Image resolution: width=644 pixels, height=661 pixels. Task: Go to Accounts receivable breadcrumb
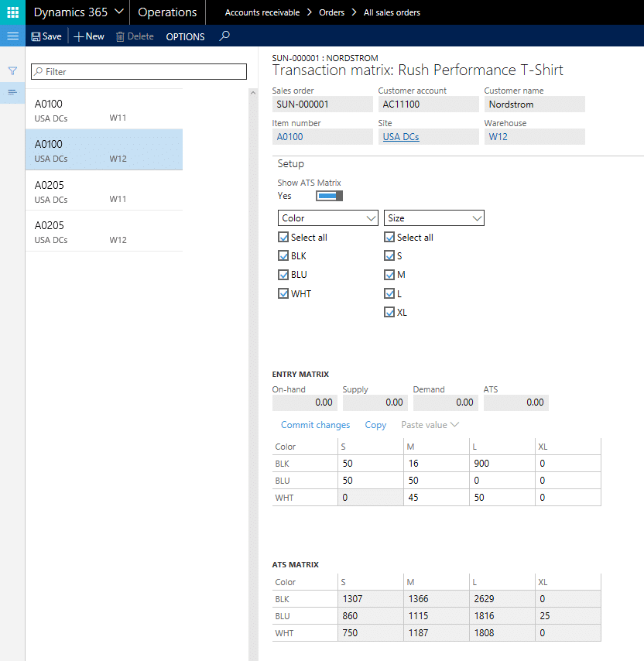(262, 12)
